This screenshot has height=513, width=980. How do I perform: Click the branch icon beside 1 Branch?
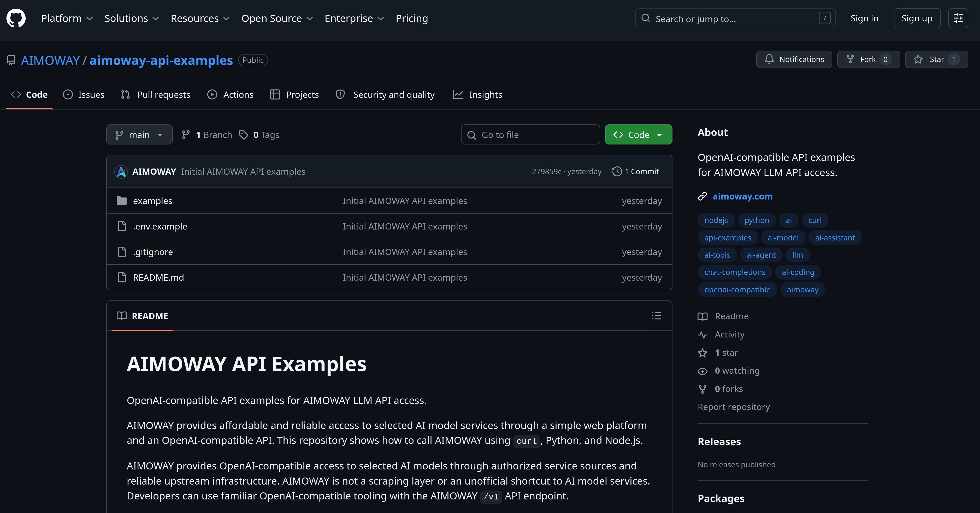coord(186,135)
